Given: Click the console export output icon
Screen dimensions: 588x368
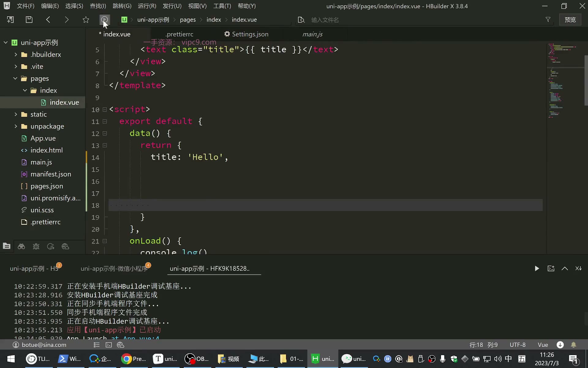Looking at the screenshot, I should point(551,269).
